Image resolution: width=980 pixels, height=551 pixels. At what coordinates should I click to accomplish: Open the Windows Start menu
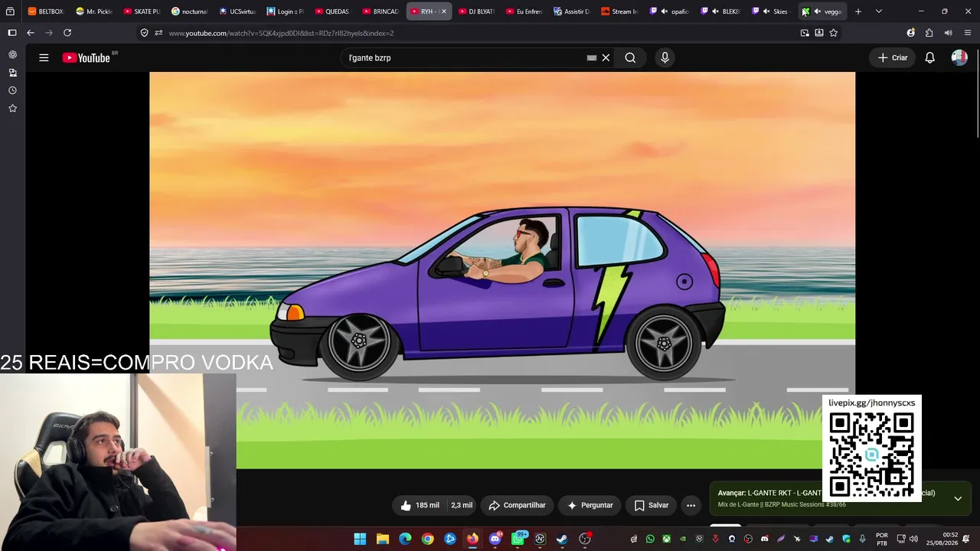(360, 539)
